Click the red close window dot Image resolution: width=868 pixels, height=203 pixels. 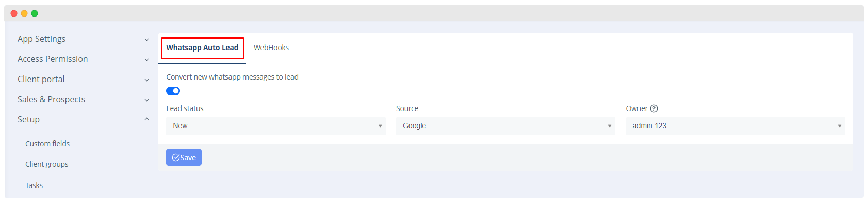coord(14,13)
